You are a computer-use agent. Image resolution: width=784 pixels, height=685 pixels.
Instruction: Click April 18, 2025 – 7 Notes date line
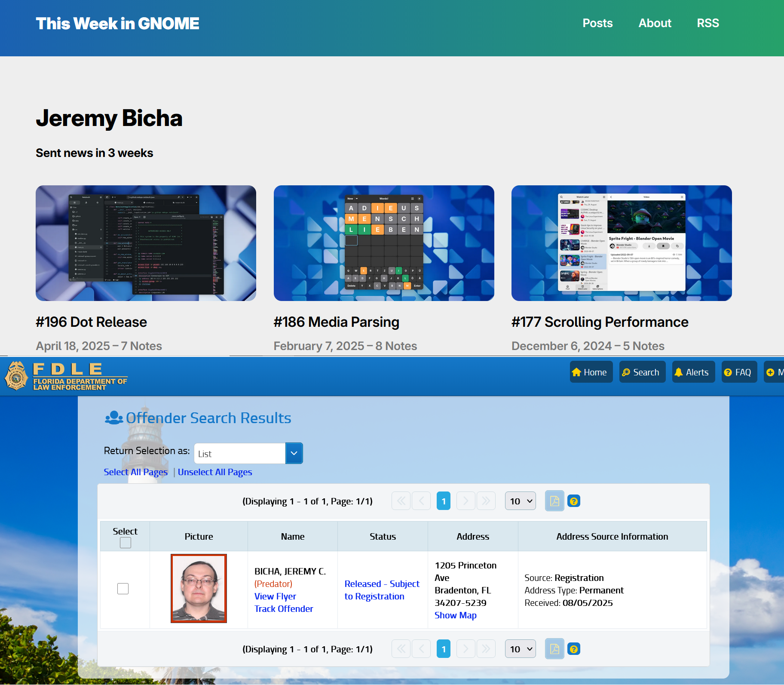(x=99, y=346)
